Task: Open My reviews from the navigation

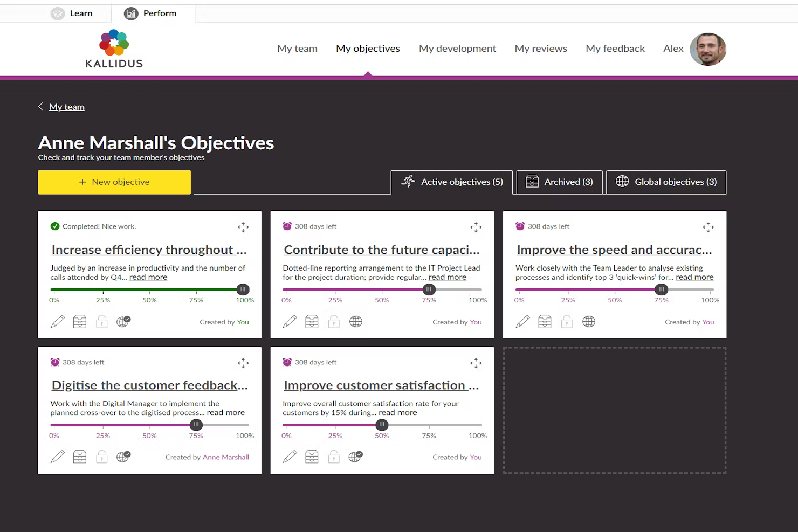Action: click(x=541, y=49)
